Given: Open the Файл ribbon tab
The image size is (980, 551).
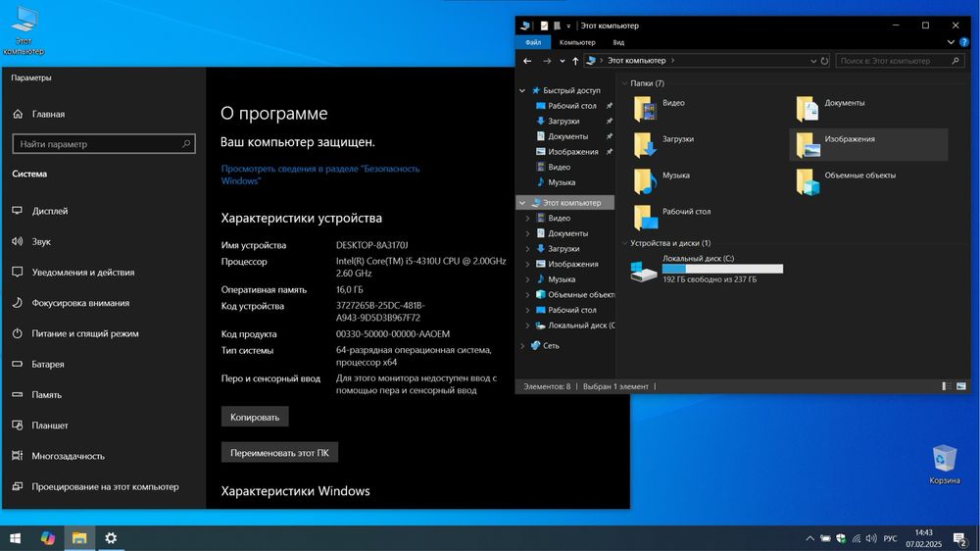Looking at the screenshot, I should click(533, 42).
